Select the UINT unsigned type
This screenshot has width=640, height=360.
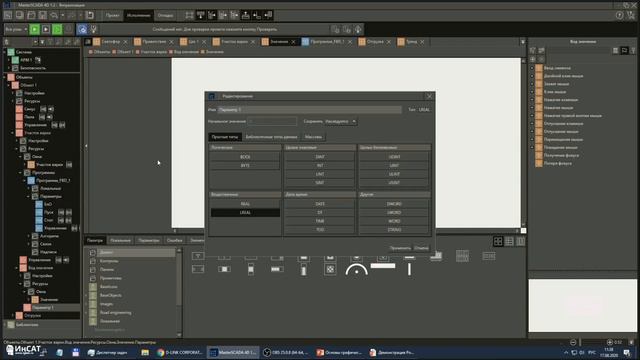394,165
